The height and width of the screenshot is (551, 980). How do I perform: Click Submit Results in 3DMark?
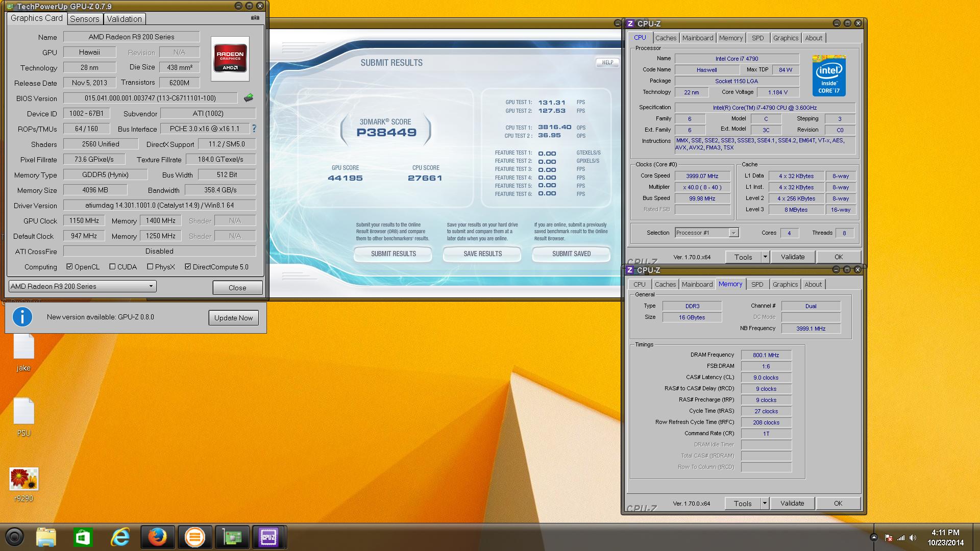click(394, 254)
